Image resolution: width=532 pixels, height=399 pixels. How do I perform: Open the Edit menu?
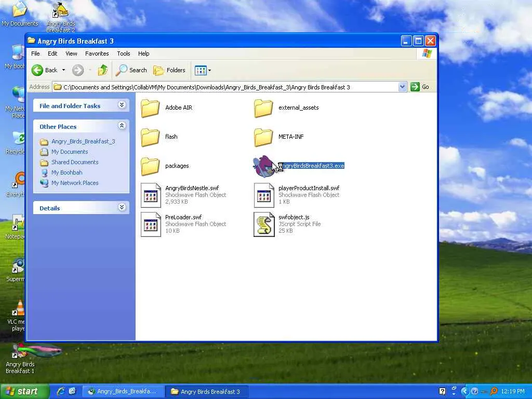click(52, 54)
